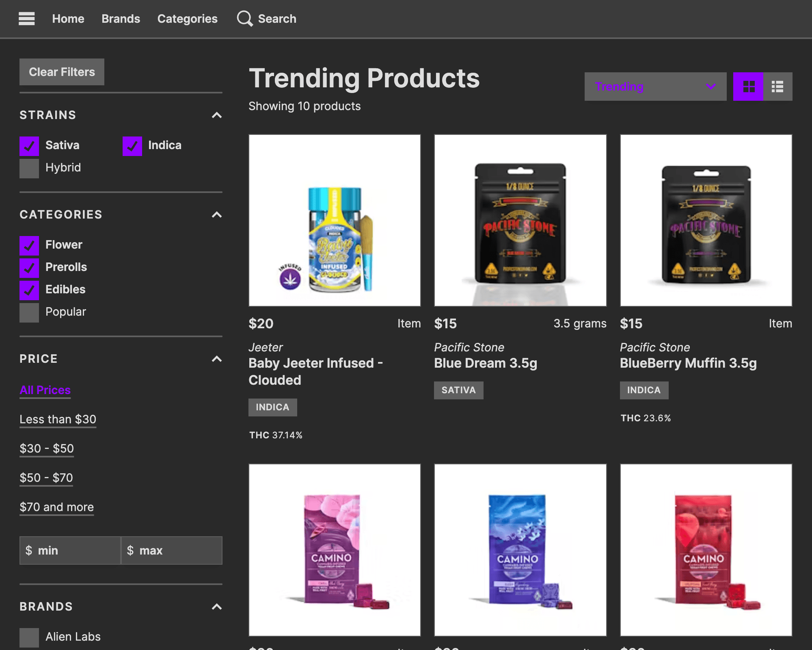Collapse the Categories filter section
812x650 pixels.
click(217, 214)
